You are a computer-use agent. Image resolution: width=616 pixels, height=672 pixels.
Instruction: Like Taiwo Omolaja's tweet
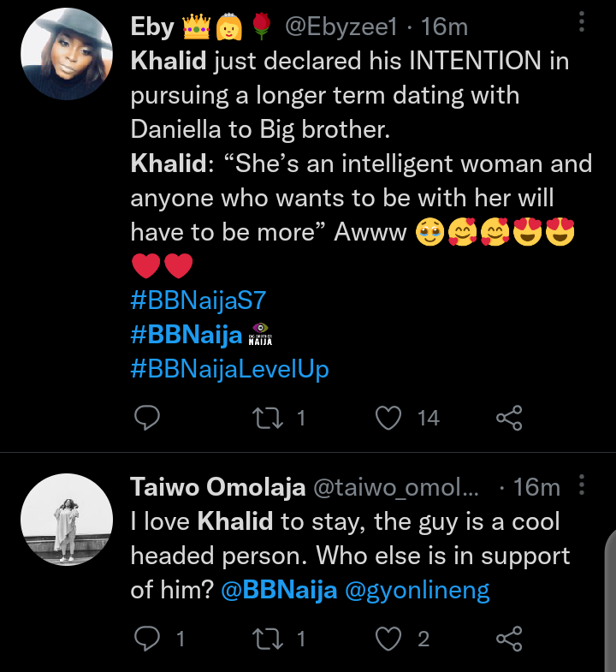click(x=389, y=639)
